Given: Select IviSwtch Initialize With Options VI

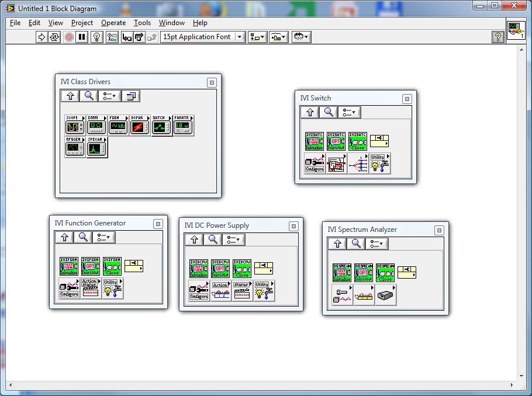Looking at the screenshot, I should tap(336, 141).
